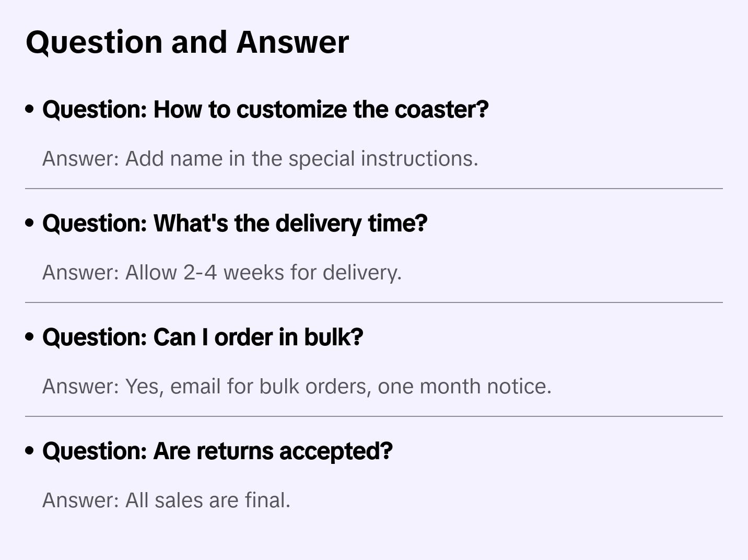Click the "2-4" number range in delivery answer
The image size is (748, 560).
pos(200,273)
